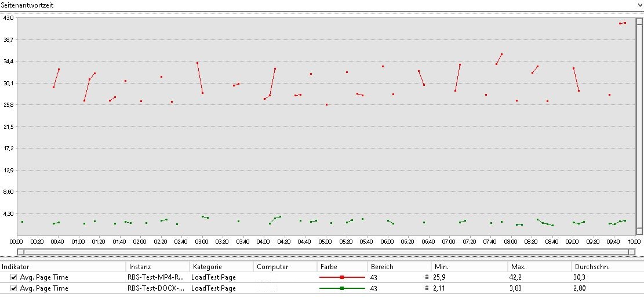Click the 02:40 time axis label
The width and height of the screenshot is (644, 297).
tap(181, 241)
